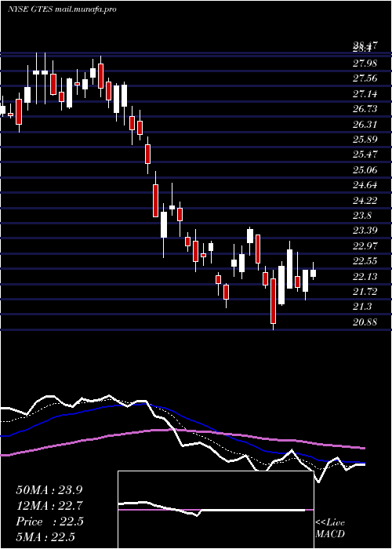Click the Price : 22.5 readout
The height and width of the screenshot is (549, 392).
pyautogui.click(x=49, y=522)
